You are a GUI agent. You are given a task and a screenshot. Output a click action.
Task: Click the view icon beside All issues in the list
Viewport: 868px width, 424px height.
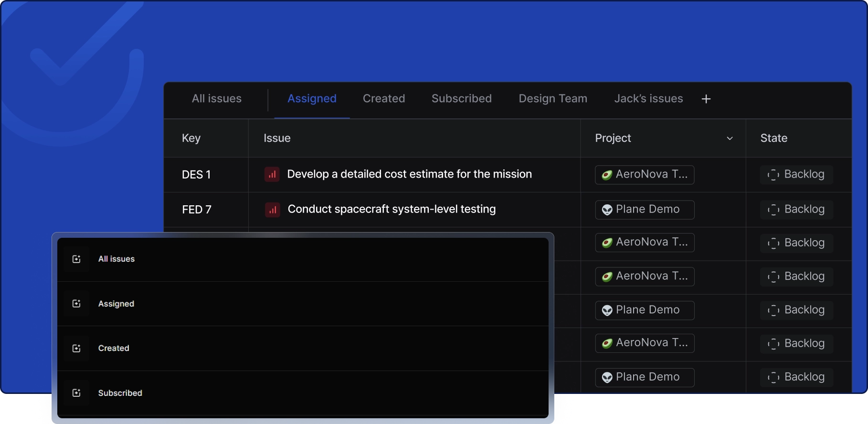76,259
